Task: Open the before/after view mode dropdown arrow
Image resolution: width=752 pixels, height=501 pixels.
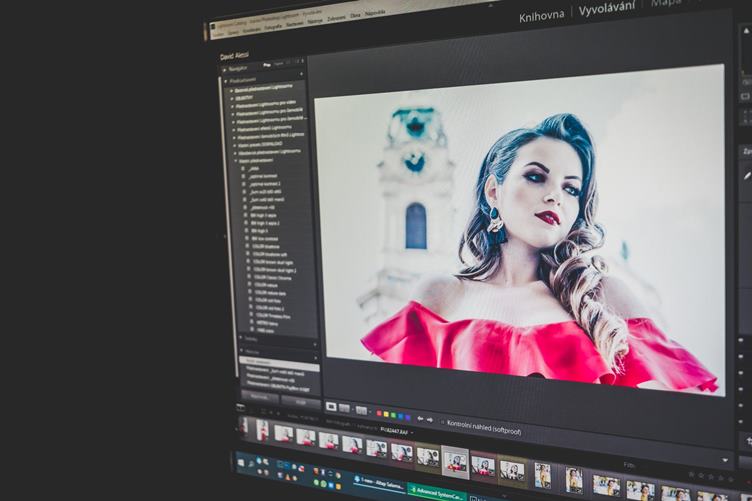Action: [370, 412]
